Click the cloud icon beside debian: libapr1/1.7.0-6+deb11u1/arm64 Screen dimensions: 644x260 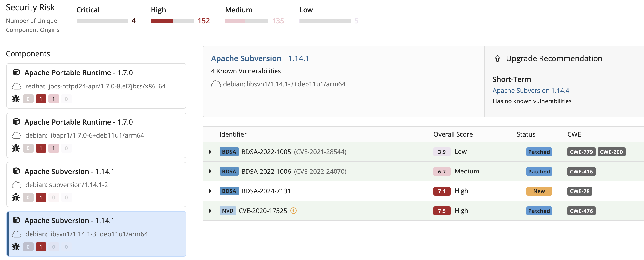(16, 135)
